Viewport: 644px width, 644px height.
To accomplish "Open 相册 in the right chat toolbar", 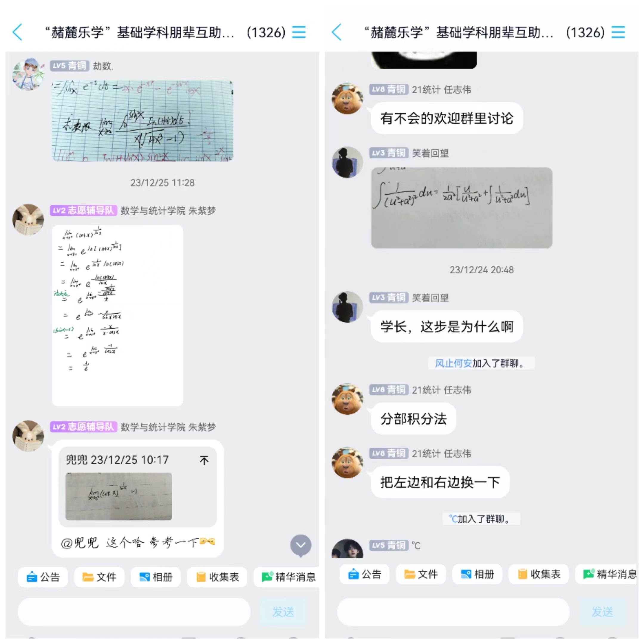I will (x=477, y=574).
